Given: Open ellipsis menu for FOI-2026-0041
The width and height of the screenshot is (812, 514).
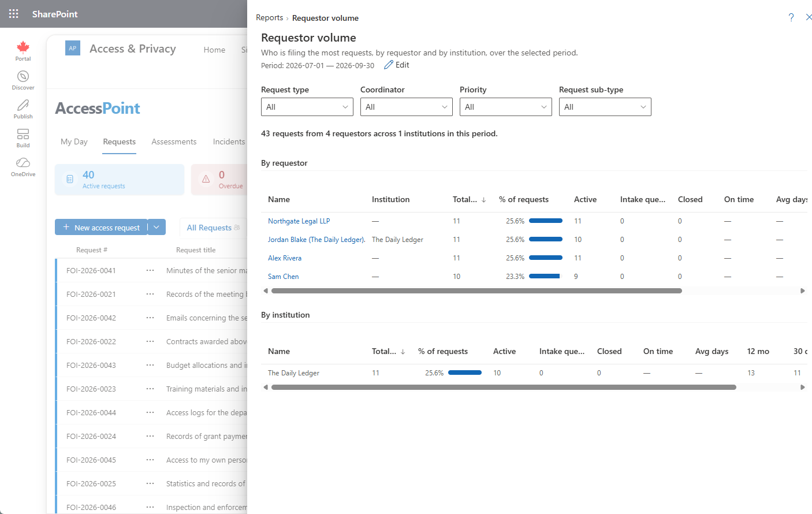Looking at the screenshot, I should 150,270.
